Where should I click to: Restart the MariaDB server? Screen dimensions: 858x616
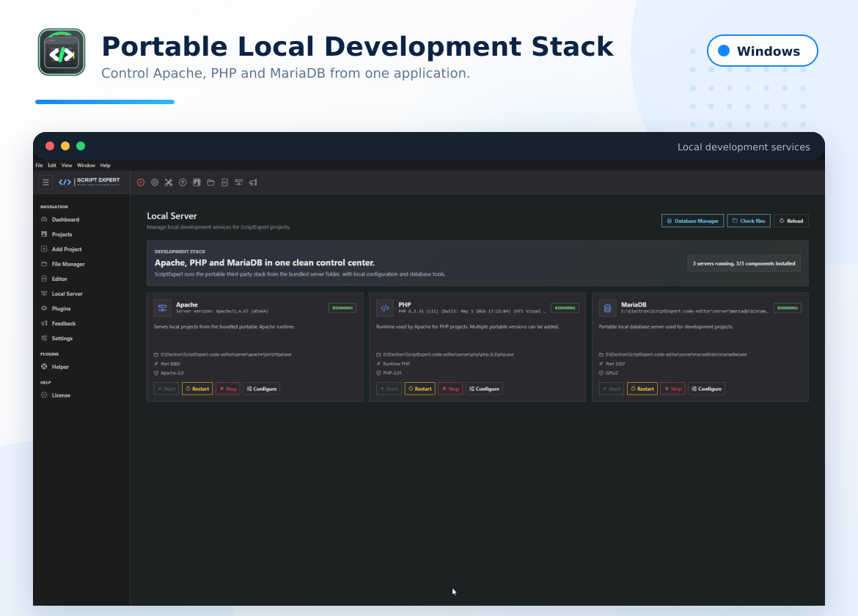[x=642, y=389]
